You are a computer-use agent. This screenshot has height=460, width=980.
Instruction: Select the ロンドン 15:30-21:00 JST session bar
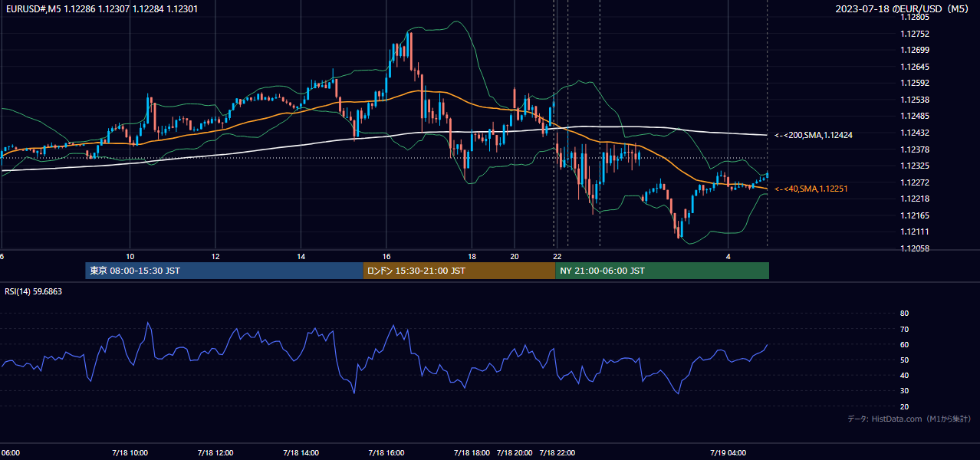(x=459, y=271)
